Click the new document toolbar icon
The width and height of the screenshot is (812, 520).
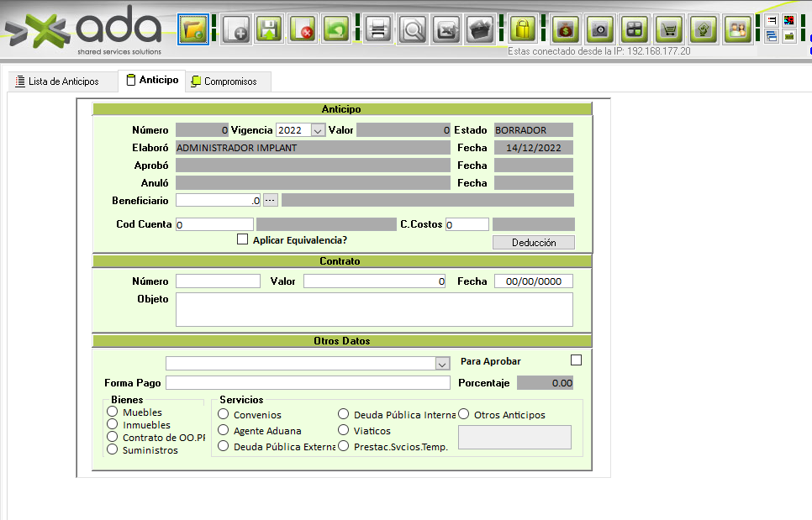(x=236, y=30)
